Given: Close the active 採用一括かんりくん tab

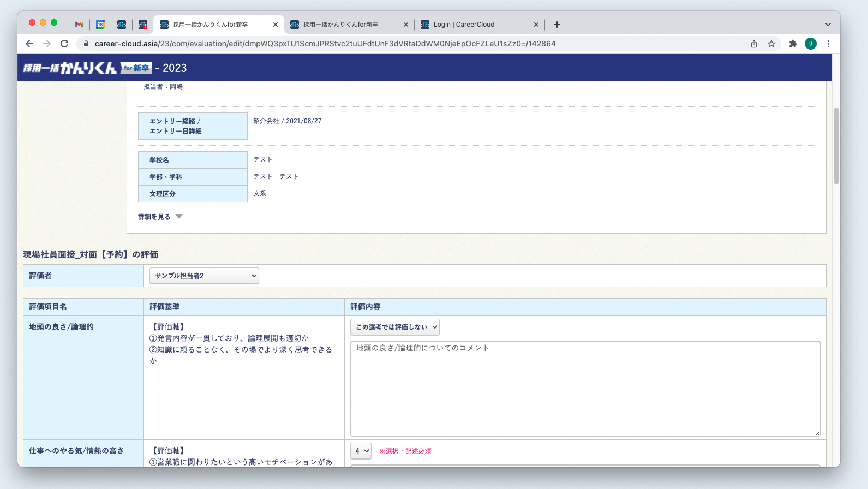Looking at the screenshot, I should coord(276,25).
